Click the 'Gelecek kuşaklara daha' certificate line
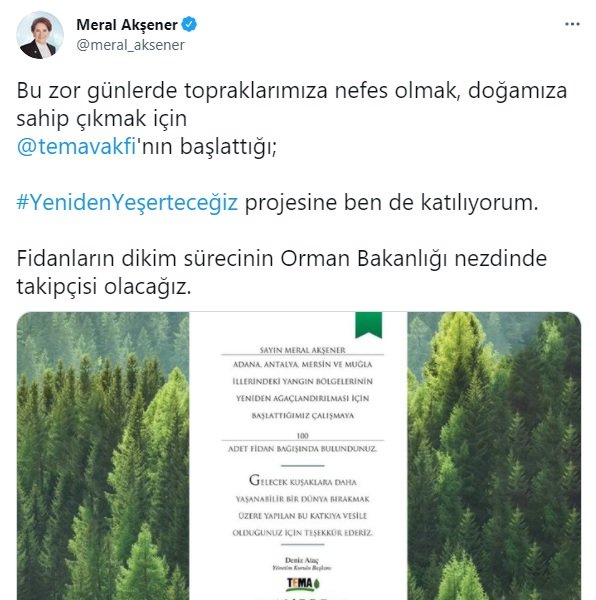The image size is (596, 600). (x=303, y=481)
